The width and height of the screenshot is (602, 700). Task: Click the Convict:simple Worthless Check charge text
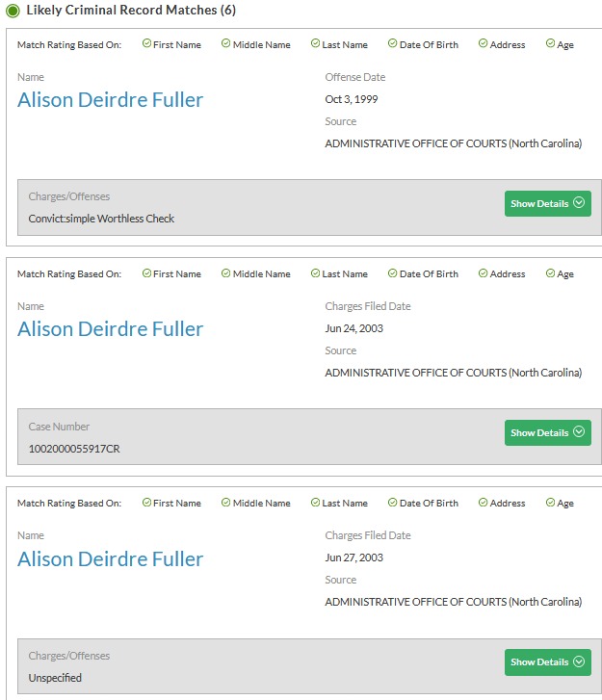pyautogui.click(x=101, y=219)
